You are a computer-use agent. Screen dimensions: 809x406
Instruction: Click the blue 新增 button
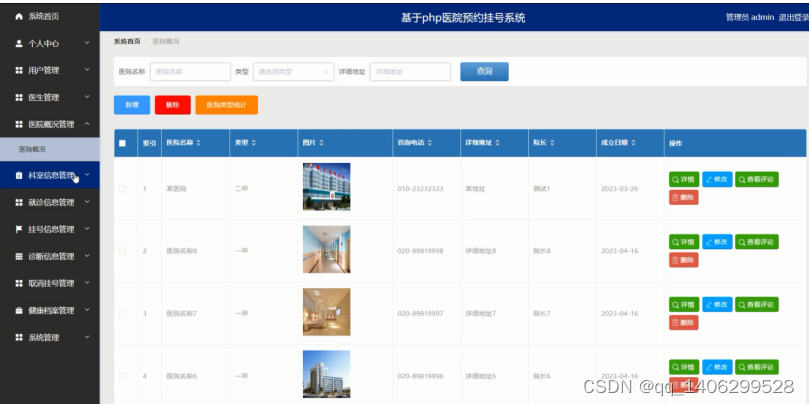pos(132,105)
